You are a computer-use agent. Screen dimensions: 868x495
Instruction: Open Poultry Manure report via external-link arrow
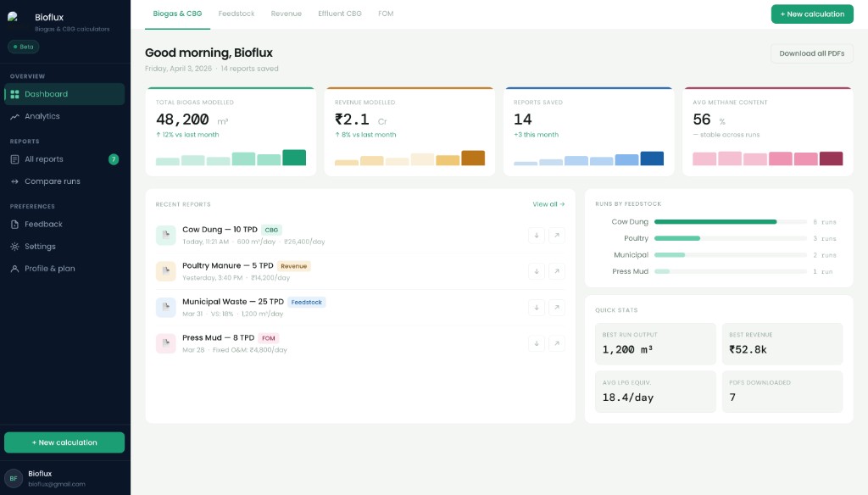click(557, 271)
